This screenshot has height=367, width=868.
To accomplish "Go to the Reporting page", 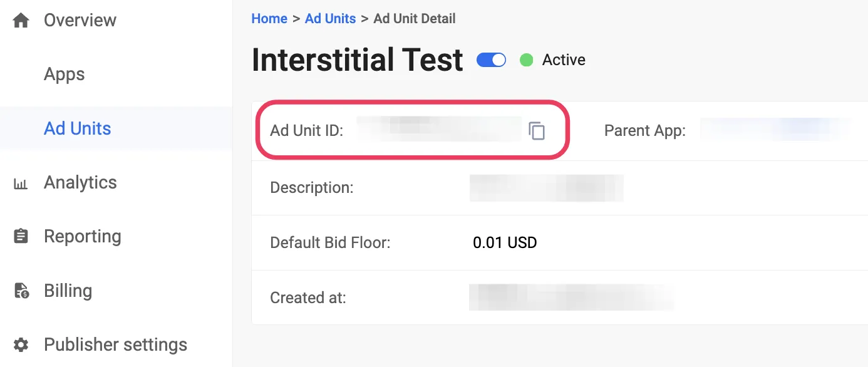I will pos(82,236).
